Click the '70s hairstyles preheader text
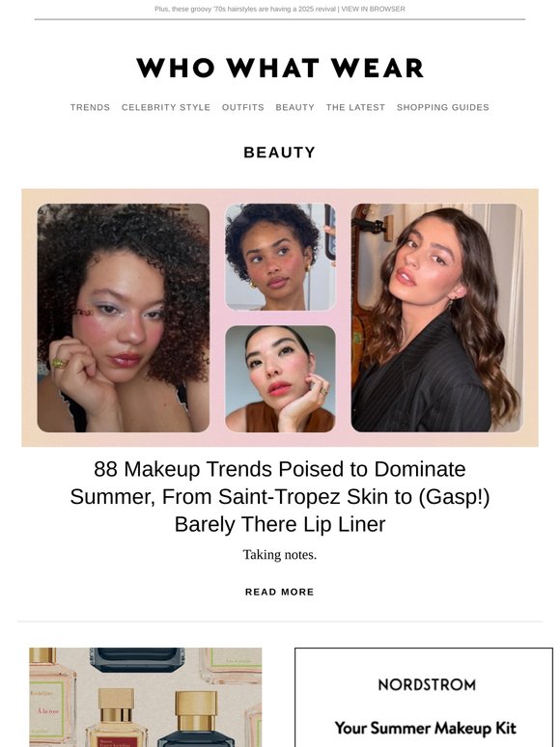The height and width of the screenshot is (747, 560). (x=245, y=9)
